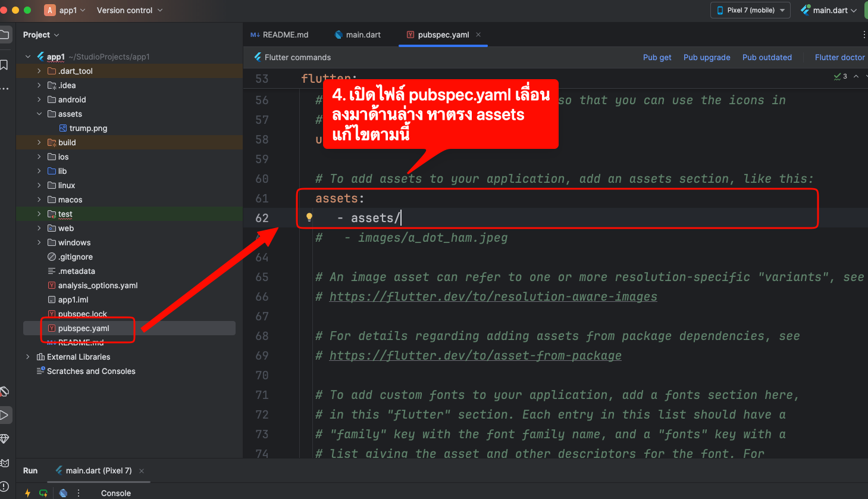This screenshot has width=868, height=499.
Task: Click the Flutter Hot Restart icon
Action: [x=43, y=493]
